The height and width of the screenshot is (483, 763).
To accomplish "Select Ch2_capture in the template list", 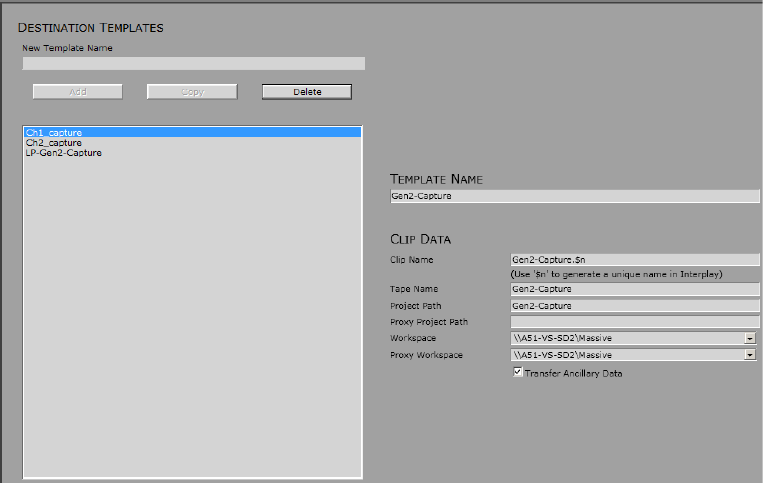I will [193, 143].
